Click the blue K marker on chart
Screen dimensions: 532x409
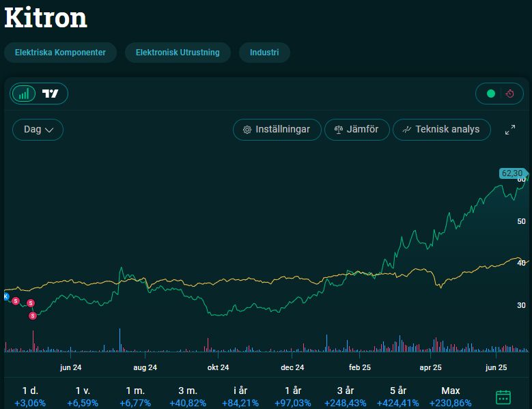point(5,297)
